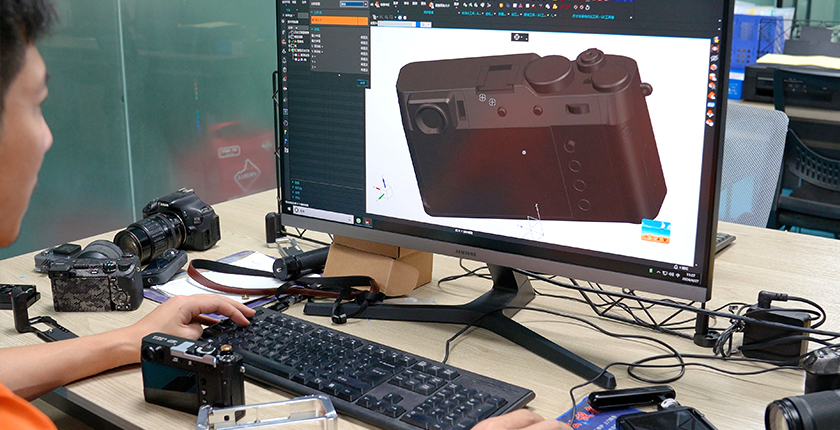Click the last row's right-side button in the dialog list
Image resolution: width=840 pixels, height=430 pixels.
tap(364, 70)
